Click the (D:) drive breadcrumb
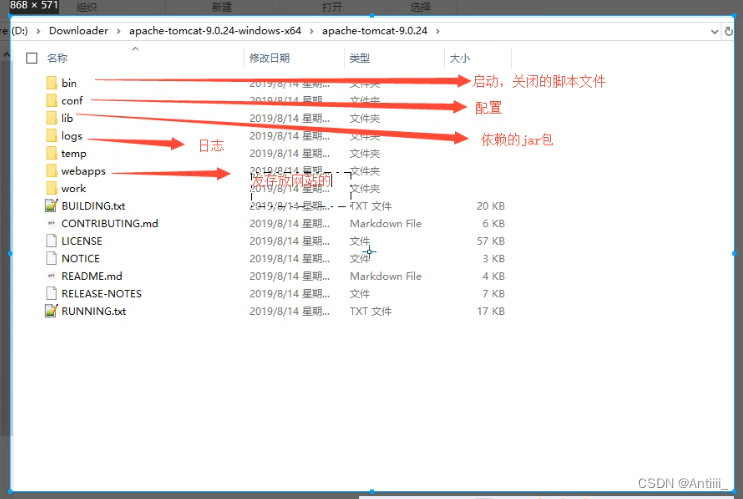The height and width of the screenshot is (499, 743). [x=19, y=31]
